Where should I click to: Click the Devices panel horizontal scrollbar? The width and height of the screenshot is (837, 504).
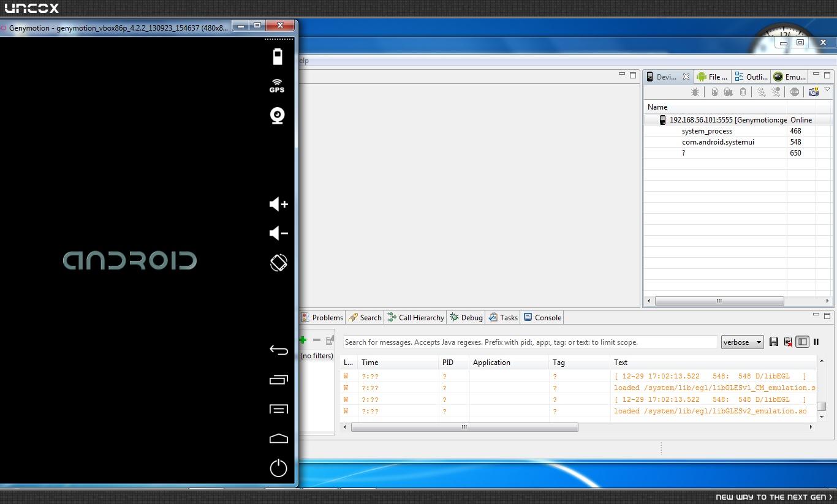coord(719,301)
